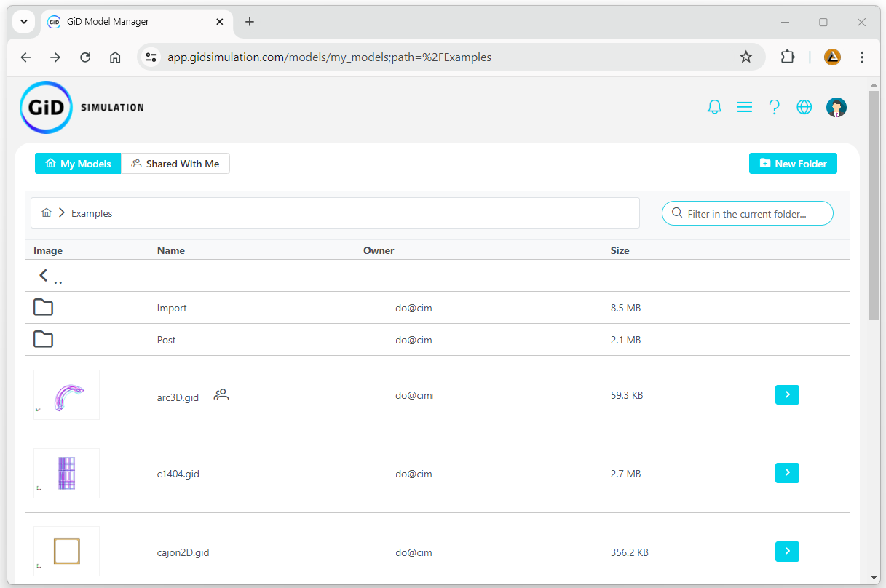Open the hamburger menu icon in header
Screen dimensions: 886x588
tap(744, 108)
